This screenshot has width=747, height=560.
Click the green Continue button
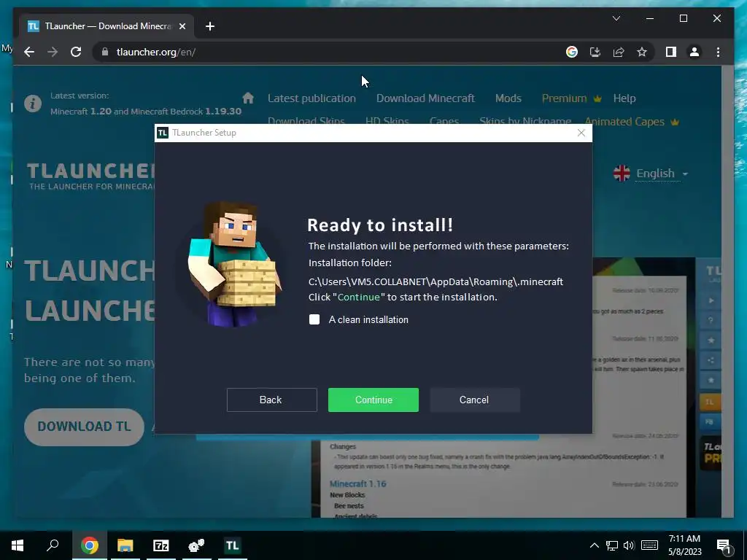[x=373, y=400]
